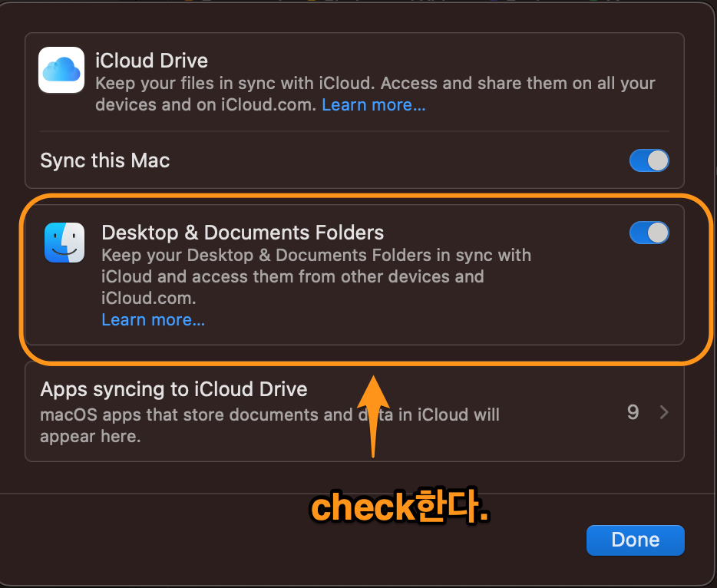Viewport: 717px width, 588px height.
Task: Disable the Desktop & Documents Folders switch
Action: tap(649, 233)
